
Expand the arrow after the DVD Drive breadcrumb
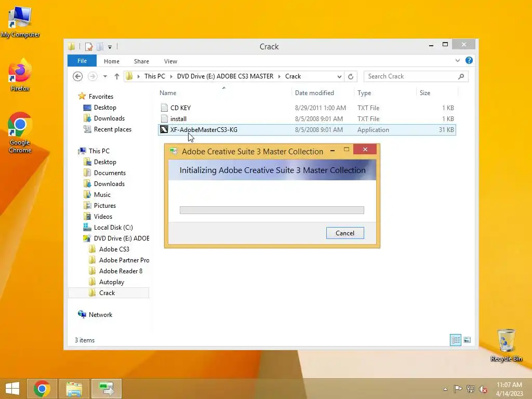click(x=279, y=76)
